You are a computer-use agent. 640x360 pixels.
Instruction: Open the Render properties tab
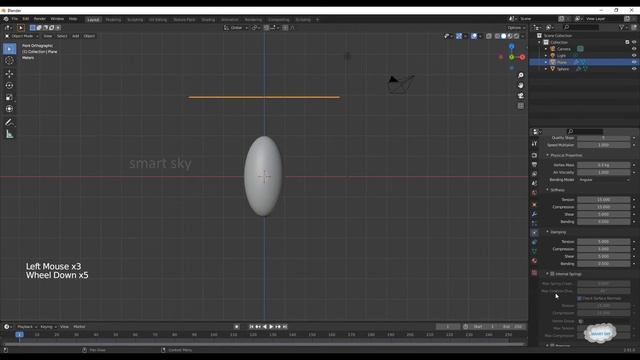click(534, 156)
